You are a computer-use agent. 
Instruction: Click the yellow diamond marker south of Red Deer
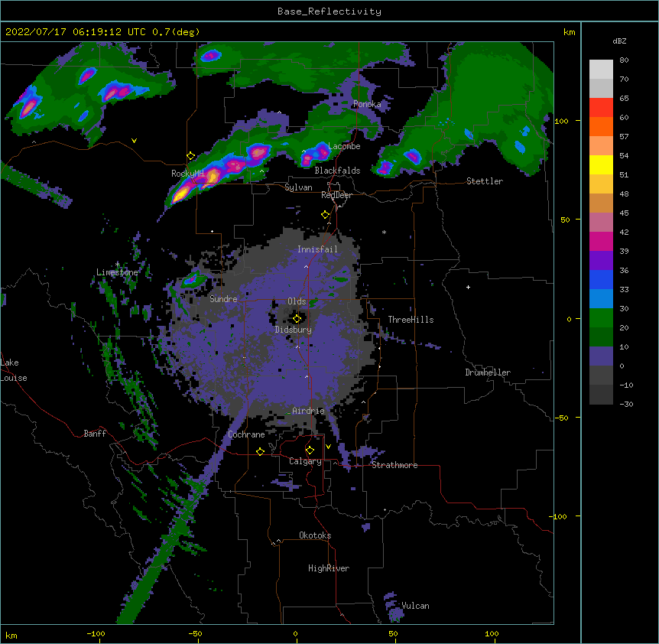[325, 215]
